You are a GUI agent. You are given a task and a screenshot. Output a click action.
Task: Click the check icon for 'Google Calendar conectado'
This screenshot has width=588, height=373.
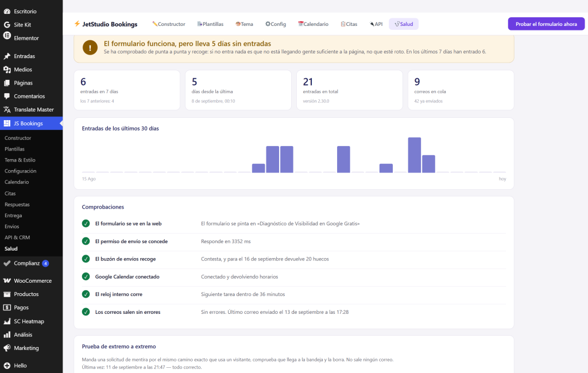(86, 276)
